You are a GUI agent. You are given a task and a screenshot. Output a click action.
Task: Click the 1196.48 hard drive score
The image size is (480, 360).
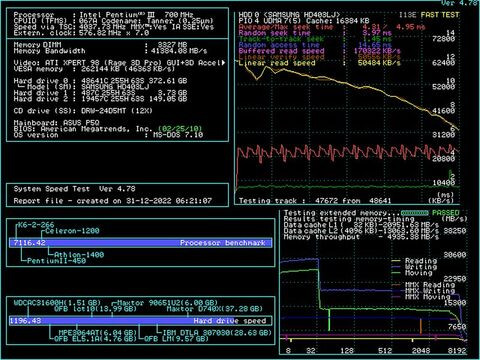tap(25, 321)
